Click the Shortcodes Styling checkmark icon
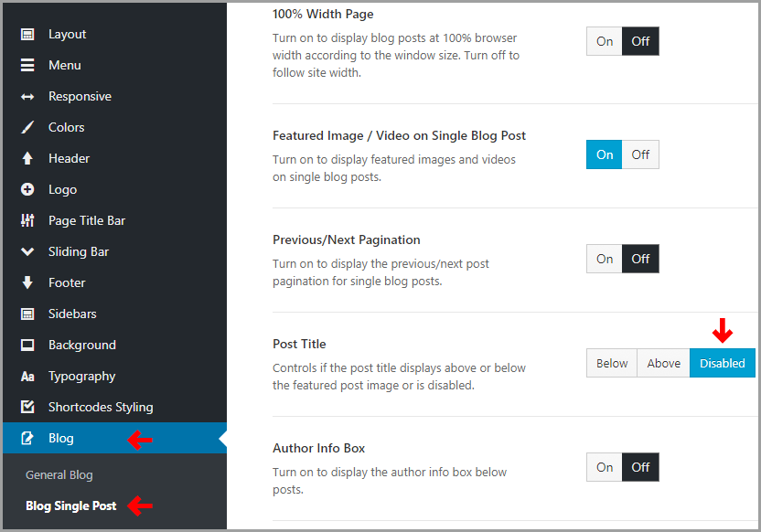This screenshot has width=761, height=532. click(x=27, y=407)
